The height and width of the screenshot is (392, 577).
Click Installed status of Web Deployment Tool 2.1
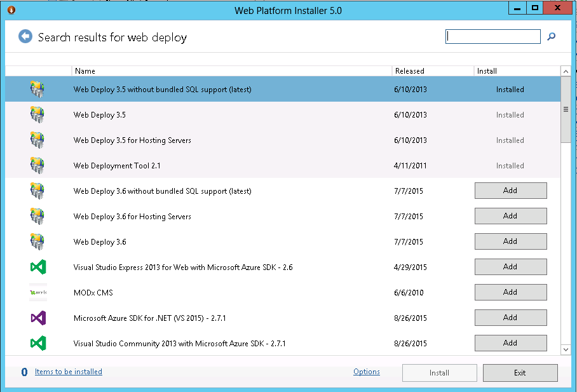point(510,166)
